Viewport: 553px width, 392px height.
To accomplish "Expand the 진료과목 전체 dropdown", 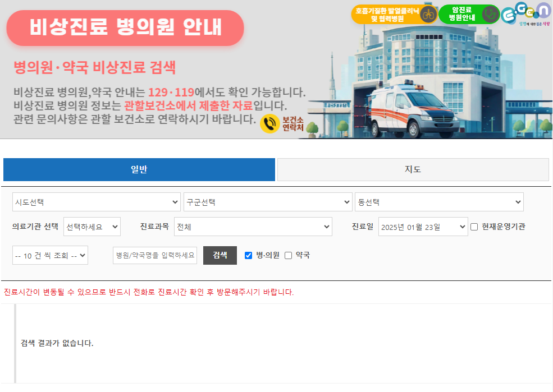I will tap(253, 227).
